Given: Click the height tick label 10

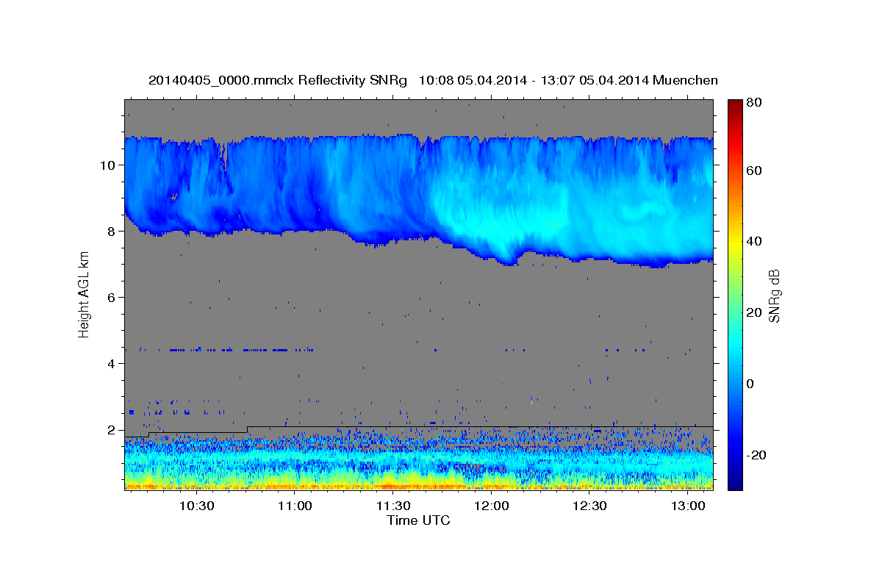Looking at the screenshot, I should 107,165.
